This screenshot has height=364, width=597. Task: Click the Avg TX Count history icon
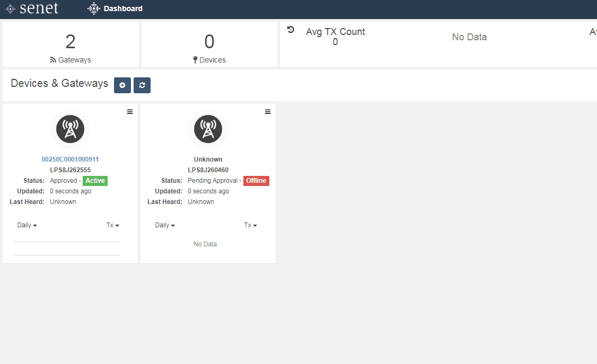point(291,30)
